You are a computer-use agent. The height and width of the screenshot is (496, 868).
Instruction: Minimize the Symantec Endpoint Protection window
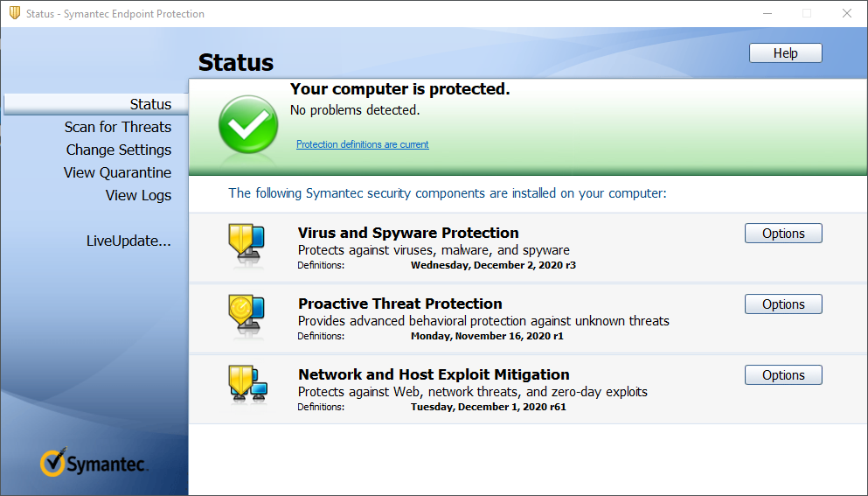coord(766,13)
